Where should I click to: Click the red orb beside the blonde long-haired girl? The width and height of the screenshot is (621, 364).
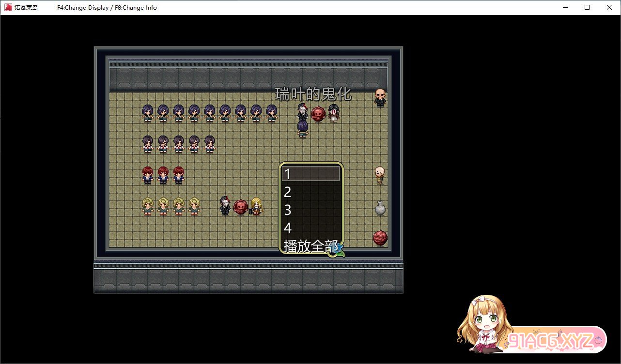click(241, 207)
